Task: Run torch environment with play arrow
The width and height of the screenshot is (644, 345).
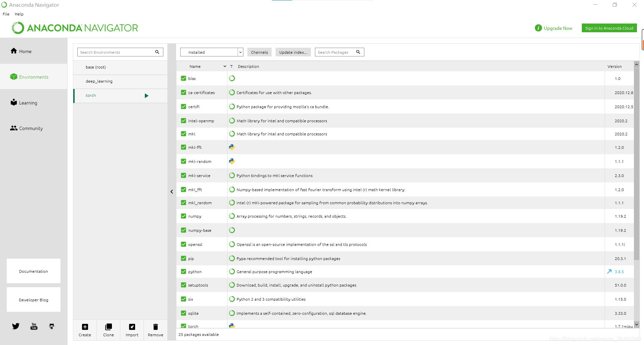Action: click(147, 96)
